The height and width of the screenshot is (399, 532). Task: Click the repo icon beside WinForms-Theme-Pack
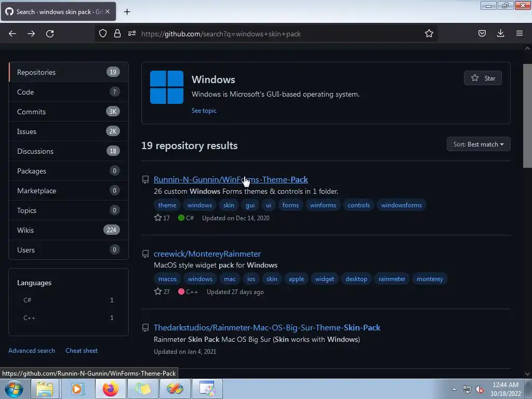(x=145, y=180)
